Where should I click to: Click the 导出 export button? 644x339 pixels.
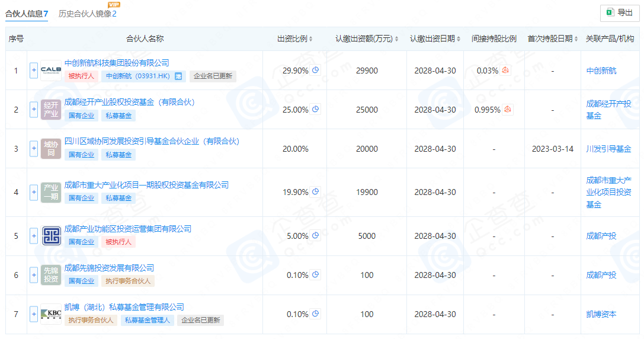pyautogui.click(x=620, y=12)
